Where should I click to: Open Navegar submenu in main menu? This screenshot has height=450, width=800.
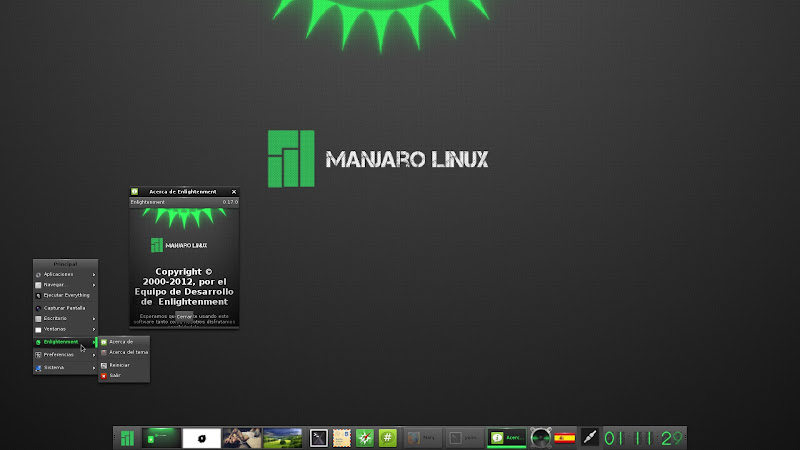(65, 285)
